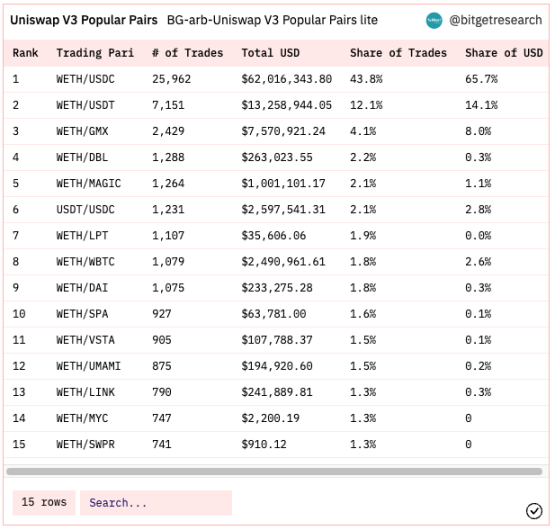This screenshot has width=555, height=530.
Task: Sort by the Rank column header
Action: pos(25,53)
